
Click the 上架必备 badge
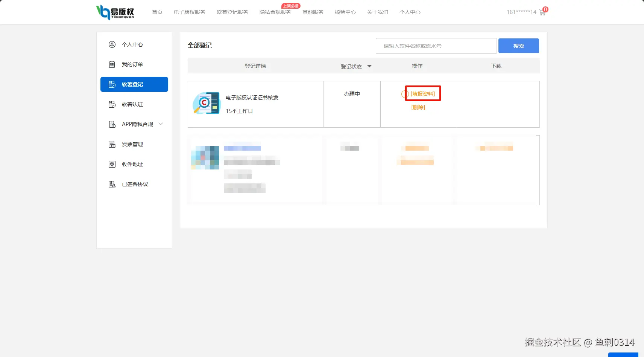291,6
